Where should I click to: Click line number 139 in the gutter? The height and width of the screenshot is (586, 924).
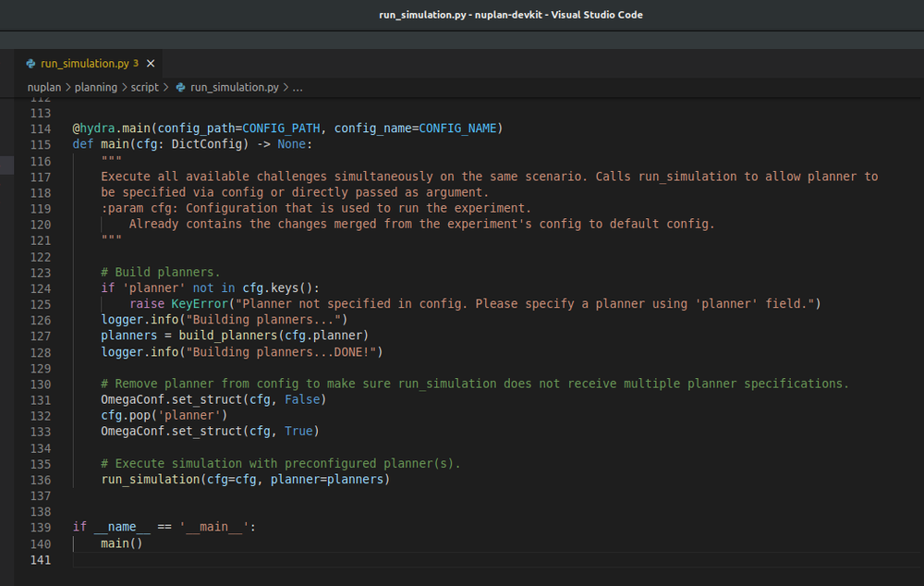(41, 527)
